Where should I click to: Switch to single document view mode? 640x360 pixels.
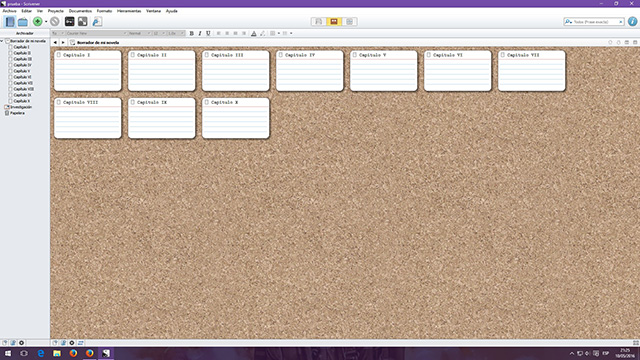319,22
